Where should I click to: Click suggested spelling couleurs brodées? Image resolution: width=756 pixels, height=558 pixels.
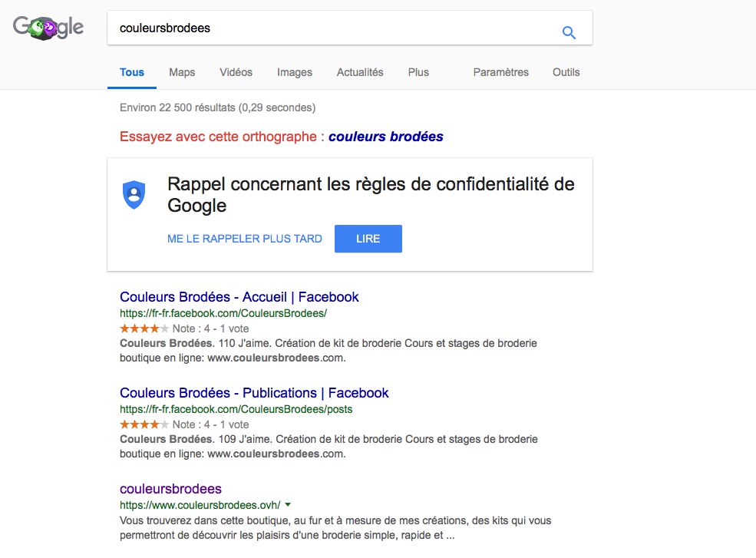pyautogui.click(x=386, y=137)
